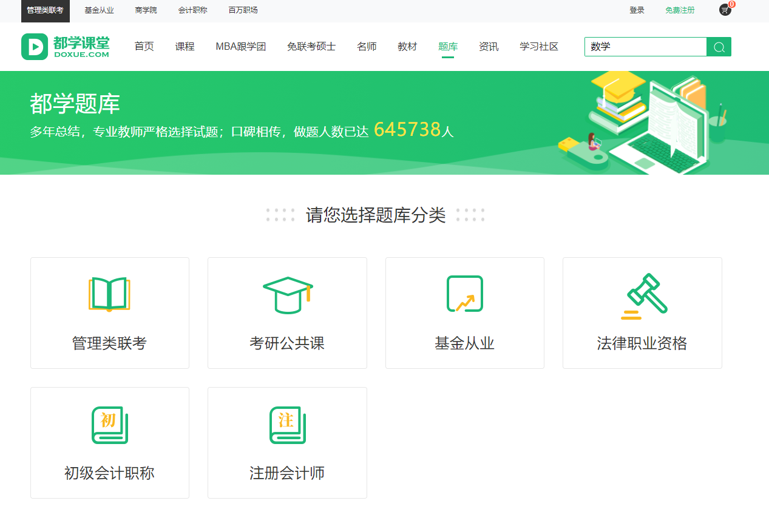Open the 首页 menu item

coord(144,46)
